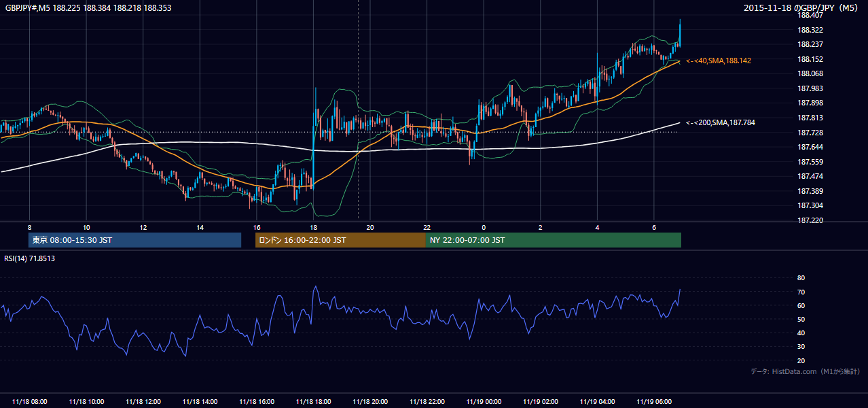Screen dimensions: 868x408
Task: Click the HistData.com data source credit
Action: 805,371
